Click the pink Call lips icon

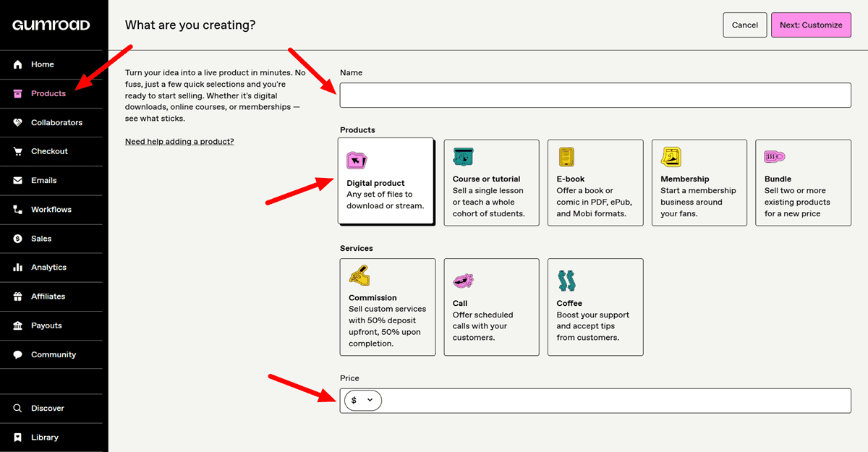[x=463, y=280]
